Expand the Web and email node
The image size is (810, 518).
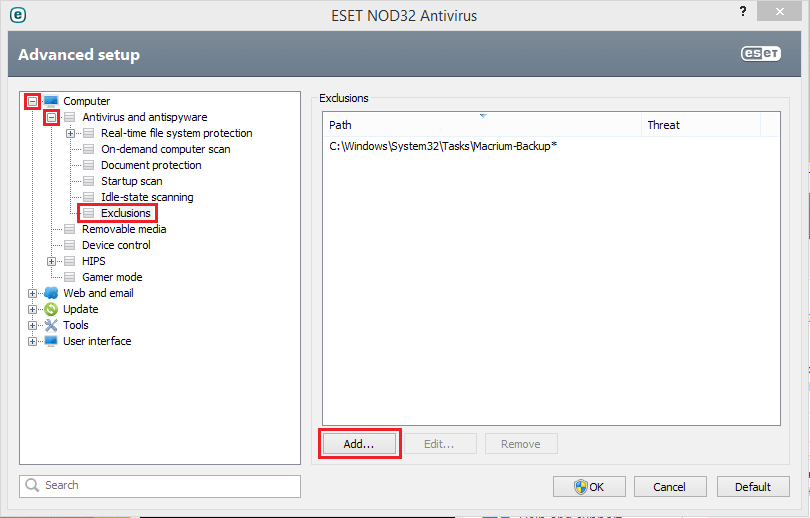(x=33, y=293)
